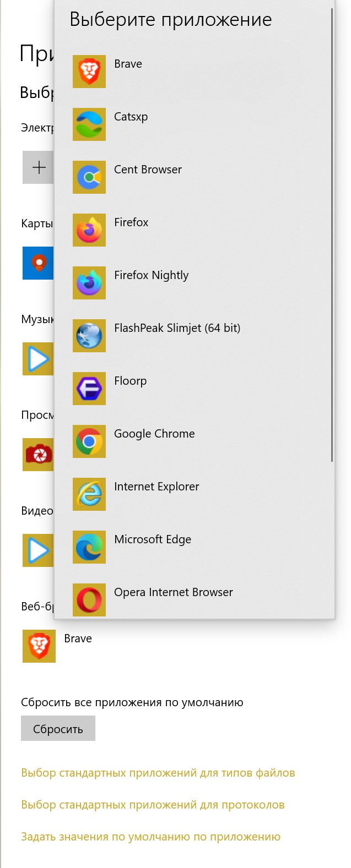
Task: Open "Выбор стандартных приложений для типов файлов" link
Action: [x=158, y=773]
